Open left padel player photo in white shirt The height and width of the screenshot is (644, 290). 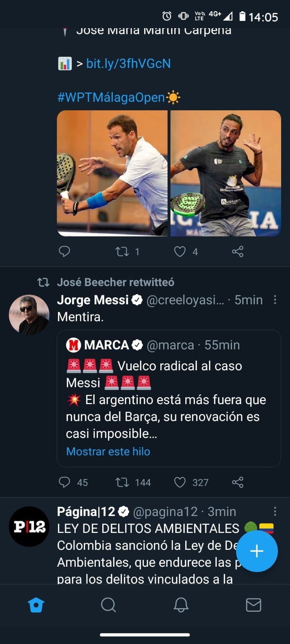click(x=112, y=173)
